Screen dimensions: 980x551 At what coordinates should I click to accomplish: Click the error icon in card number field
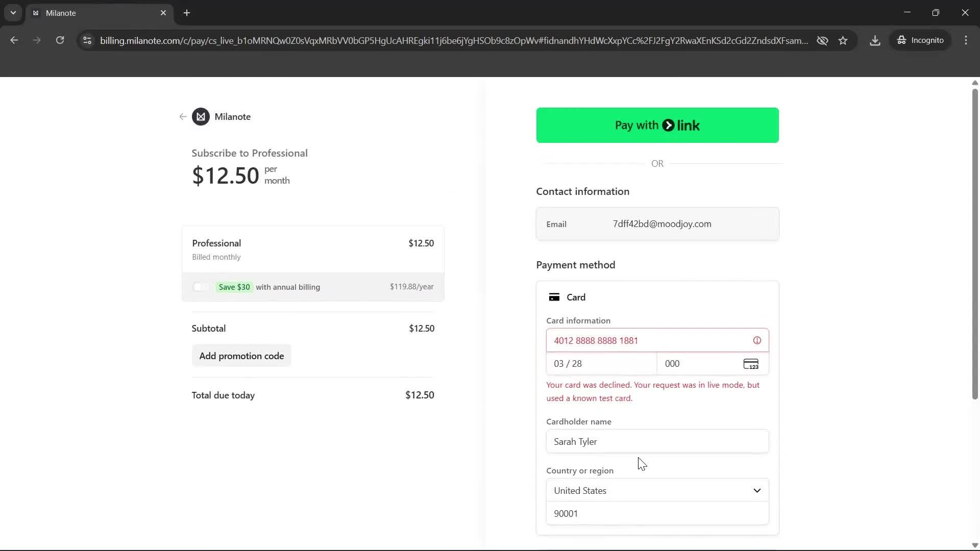coord(757,340)
